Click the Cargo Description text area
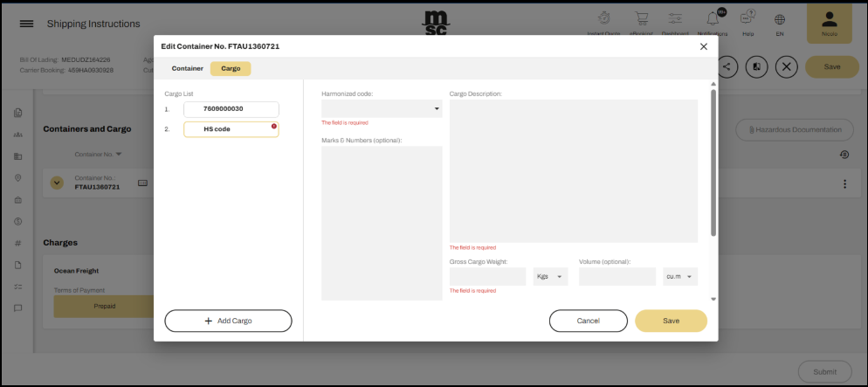Screen dimensions: 868x387 coord(574,171)
